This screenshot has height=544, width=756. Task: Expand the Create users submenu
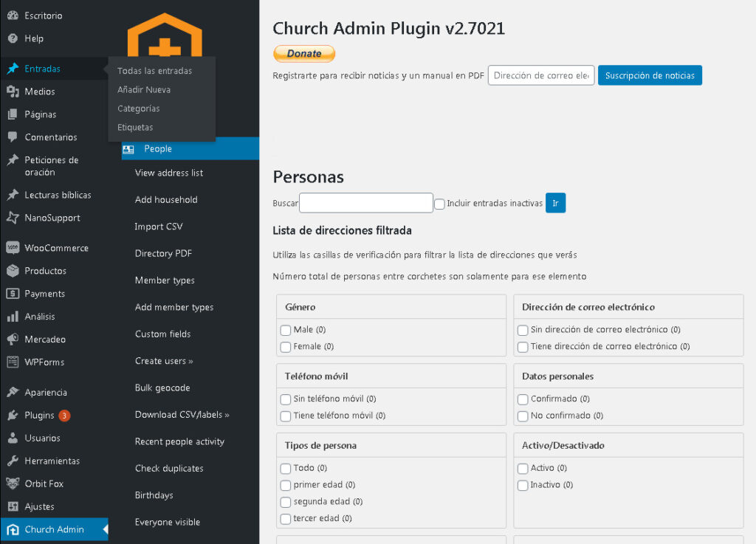pyautogui.click(x=164, y=361)
